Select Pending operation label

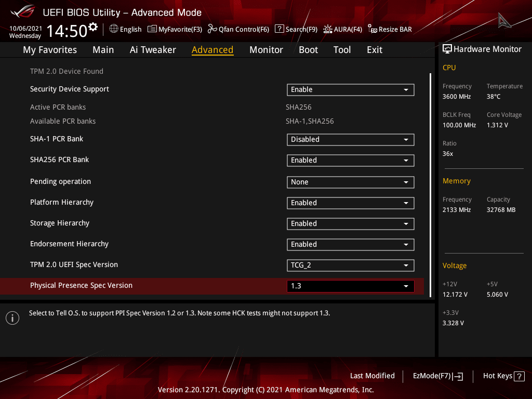click(60, 181)
